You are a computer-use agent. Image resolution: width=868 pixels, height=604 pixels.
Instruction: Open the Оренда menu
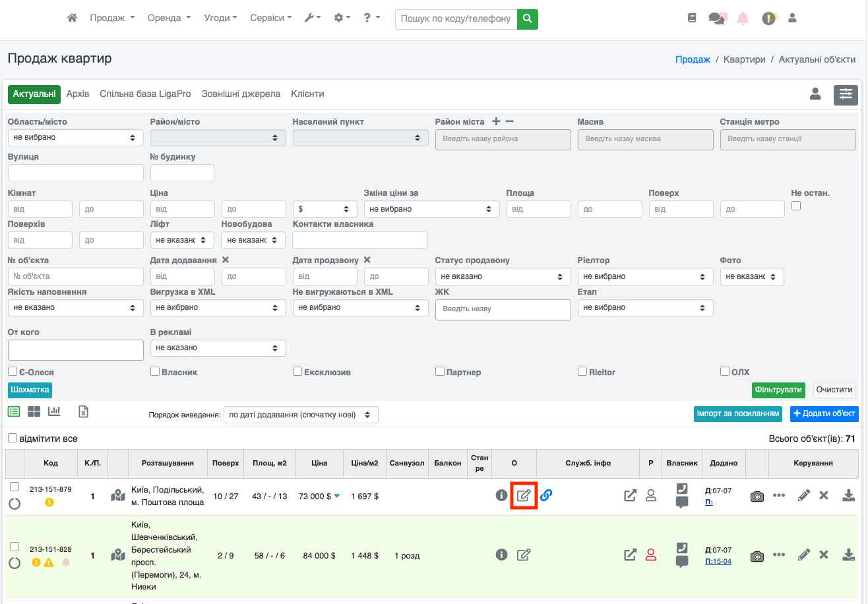coord(170,18)
